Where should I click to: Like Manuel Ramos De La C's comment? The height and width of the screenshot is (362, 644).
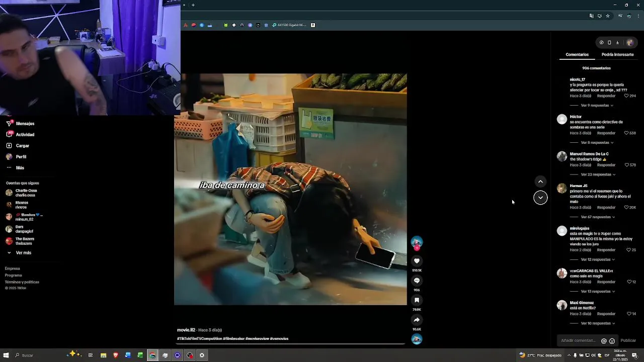point(626,165)
